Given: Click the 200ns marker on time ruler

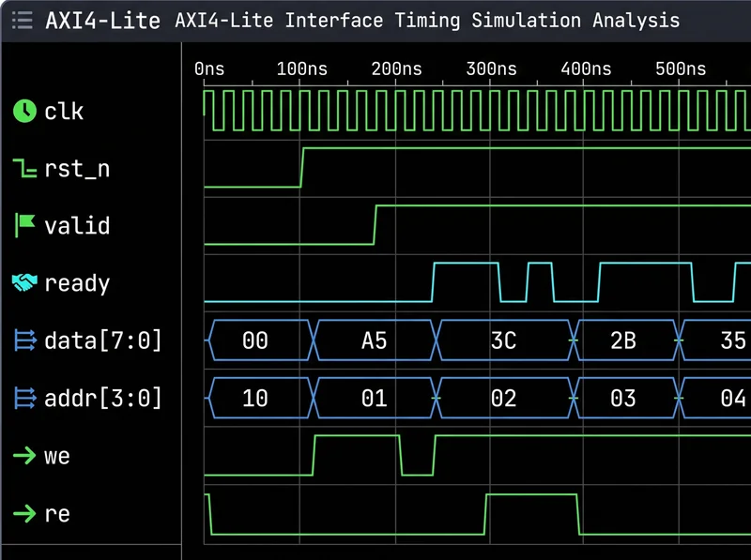Looking at the screenshot, I should (396, 68).
